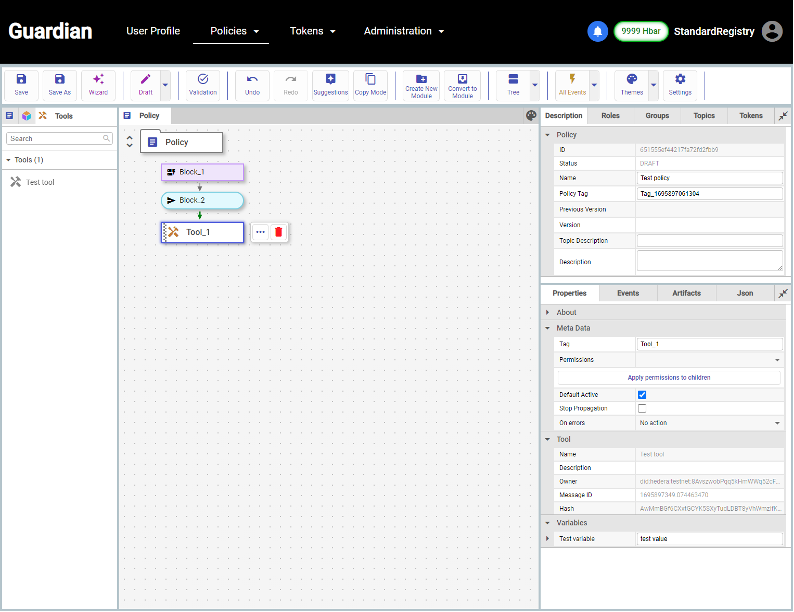Open the notifications bell
Image resolution: width=794 pixels, height=612 pixels.
pos(597,31)
